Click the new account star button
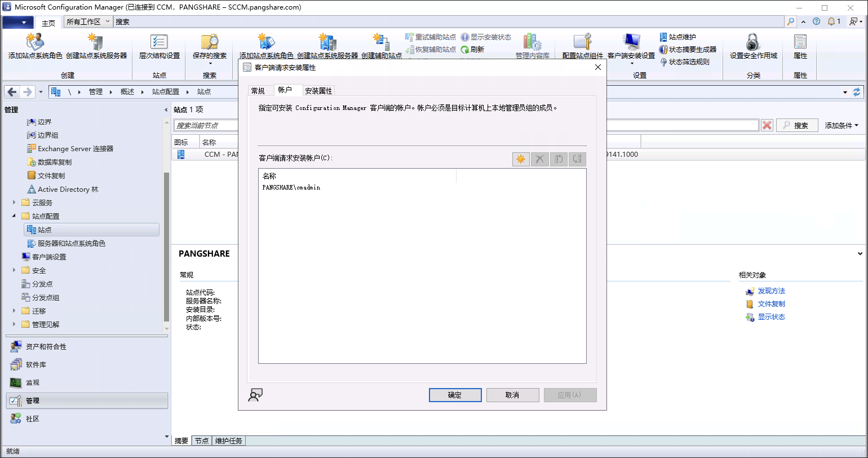Image resolution: width=868 pixels, height=458 pixels. pos(521,159)
